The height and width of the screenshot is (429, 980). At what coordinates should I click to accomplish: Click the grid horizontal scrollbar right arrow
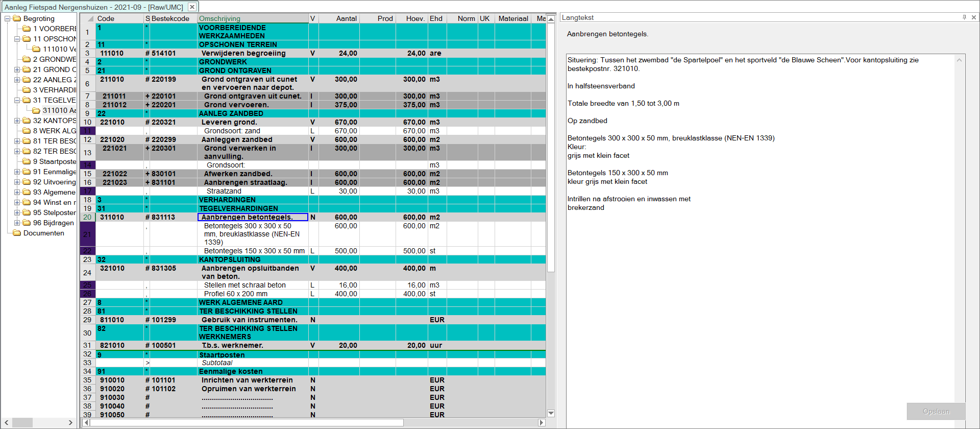click(542, 422)
